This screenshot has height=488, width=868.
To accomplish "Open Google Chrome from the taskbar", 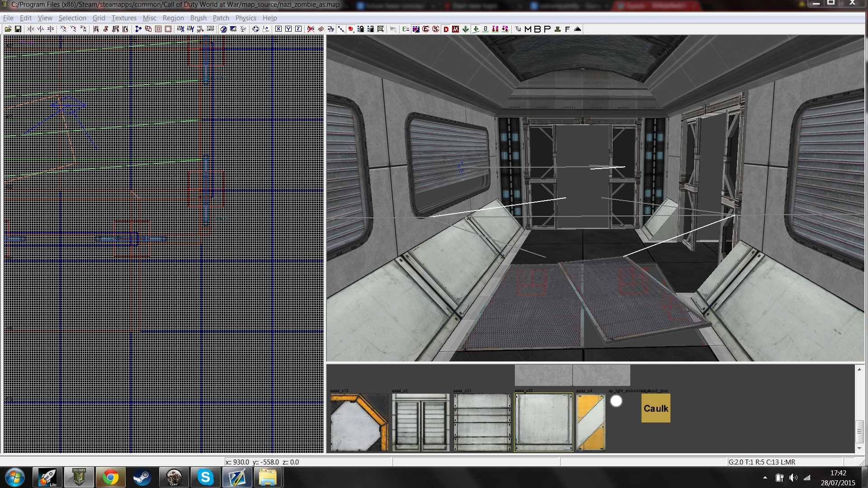I will pos(110,477).
